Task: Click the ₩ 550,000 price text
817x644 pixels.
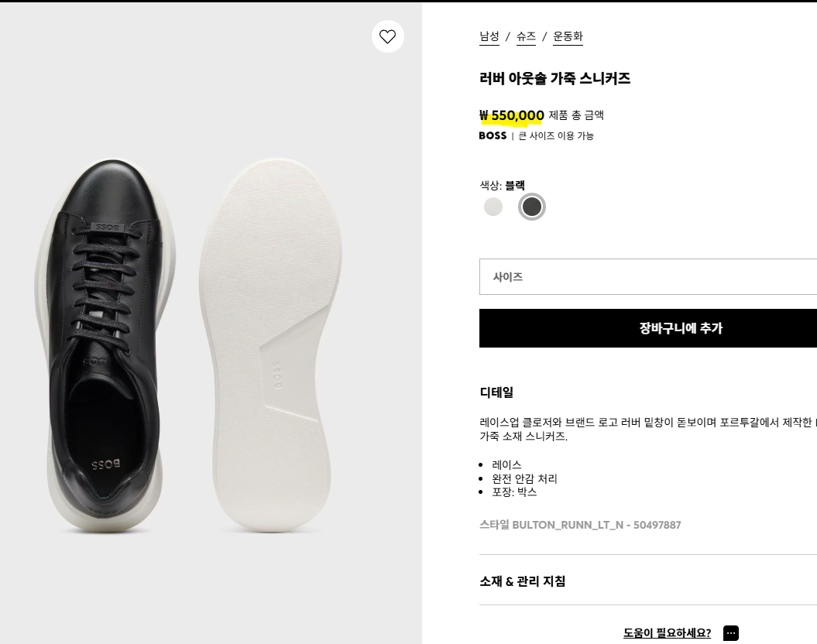Action: [512, 115]
